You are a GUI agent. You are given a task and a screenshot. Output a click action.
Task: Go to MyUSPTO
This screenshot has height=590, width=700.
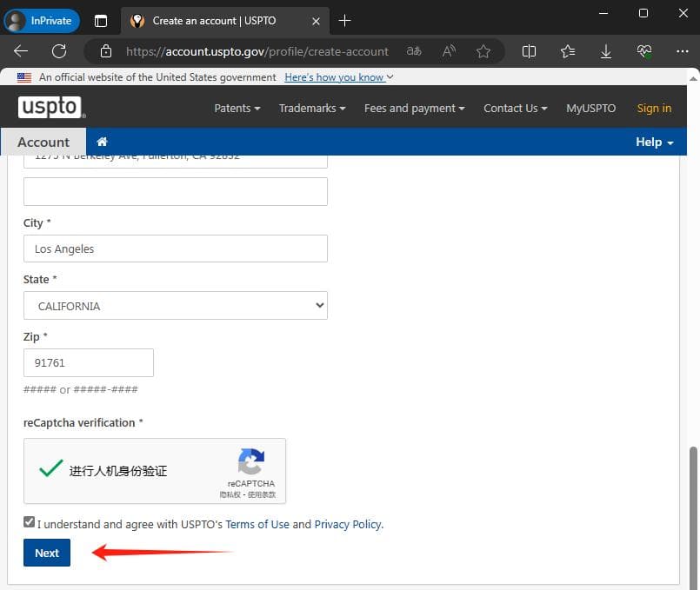pyautogui.click(x=590, y=109)
